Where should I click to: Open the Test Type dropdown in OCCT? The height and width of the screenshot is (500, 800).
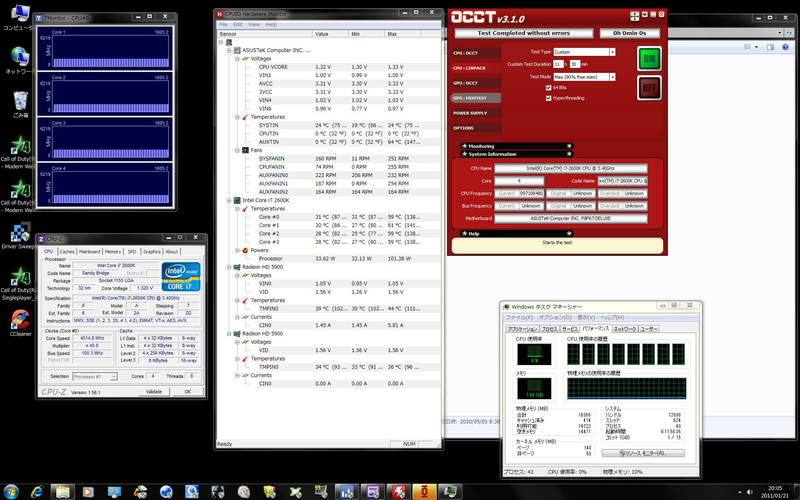(x=612, y=52)
